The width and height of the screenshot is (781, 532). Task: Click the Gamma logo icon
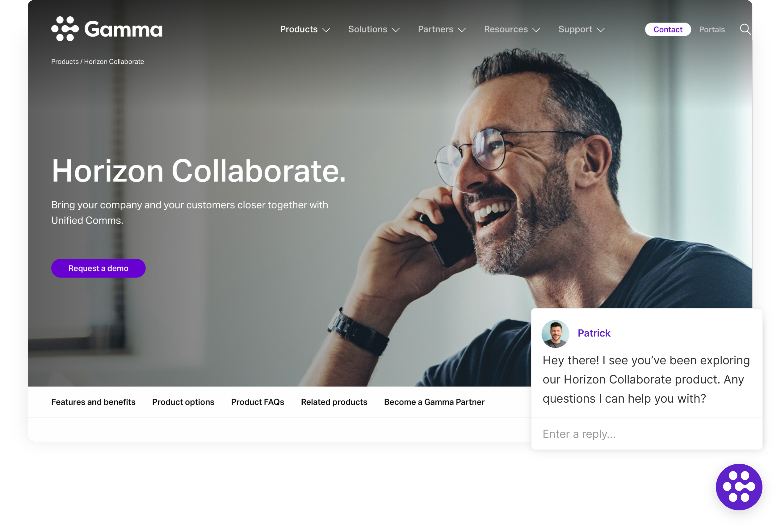(x=64, y=28)
